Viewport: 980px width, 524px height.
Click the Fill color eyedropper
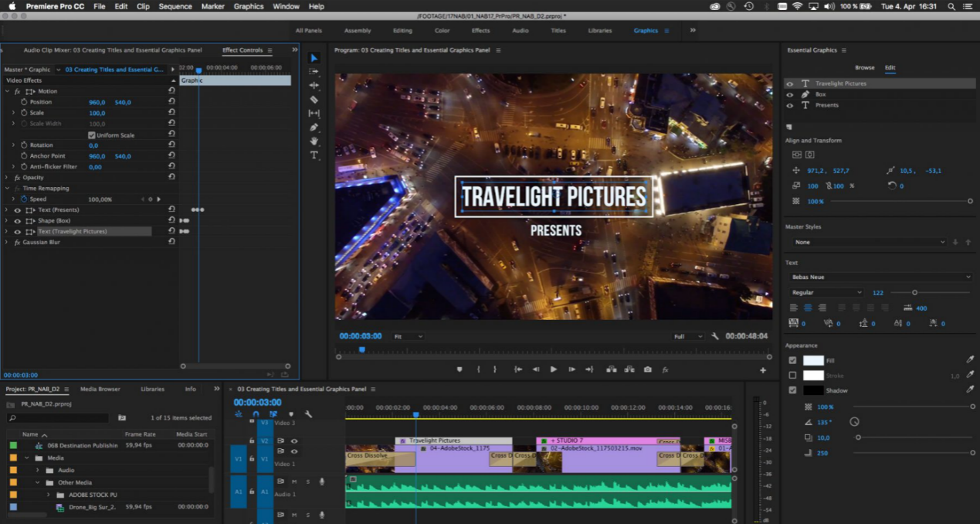(970, 360)
